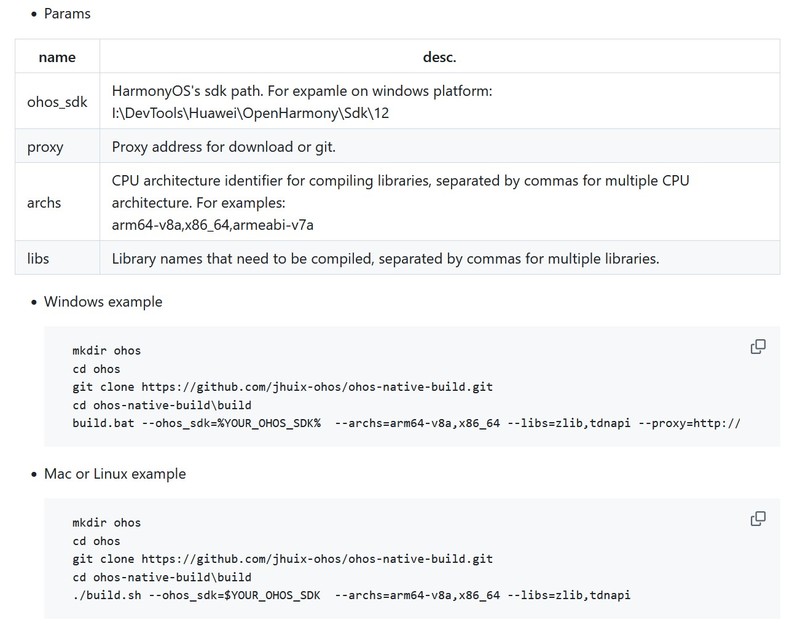Viewport: 800px width, 636px height.
Task: Click the build.bat command line
Action: point(406,423)
